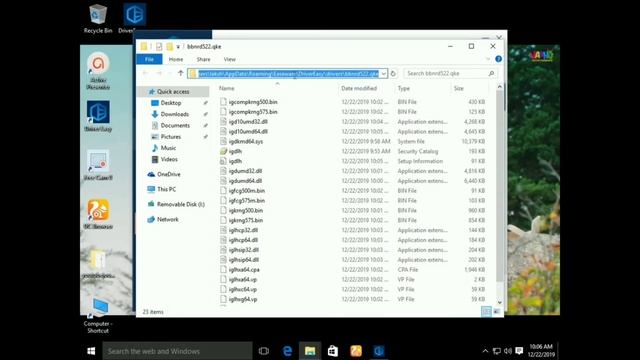Click the scroll down arrow of file list
The width and height of the screenshot is (640, 360).
[500, 302]
